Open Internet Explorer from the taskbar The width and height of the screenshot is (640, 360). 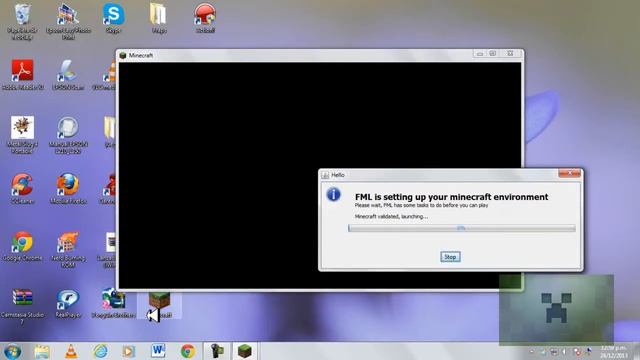[x=100, y=351]
